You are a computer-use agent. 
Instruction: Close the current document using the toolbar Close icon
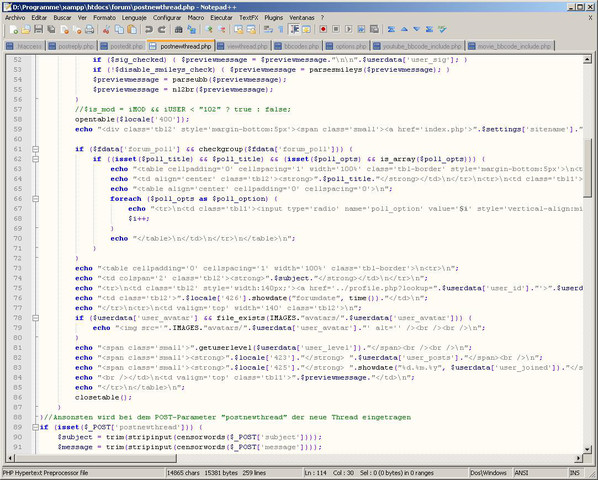coord(64,29)
